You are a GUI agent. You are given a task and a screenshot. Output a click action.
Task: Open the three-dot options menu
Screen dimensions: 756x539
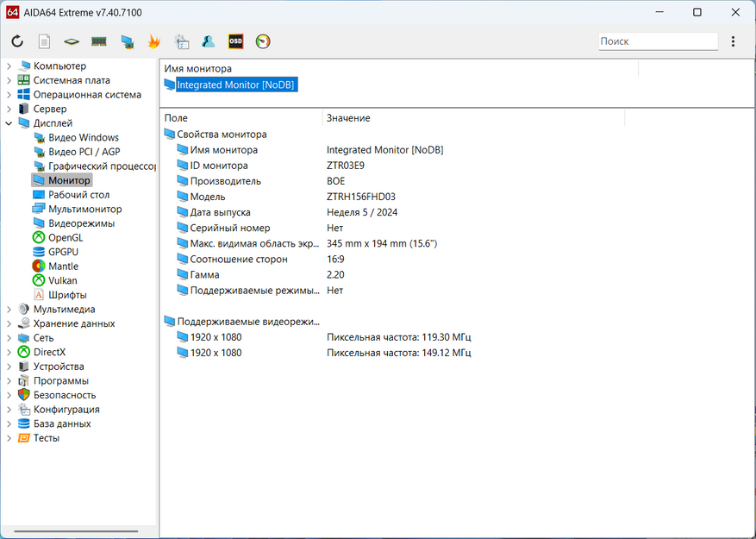click(733, 41)
